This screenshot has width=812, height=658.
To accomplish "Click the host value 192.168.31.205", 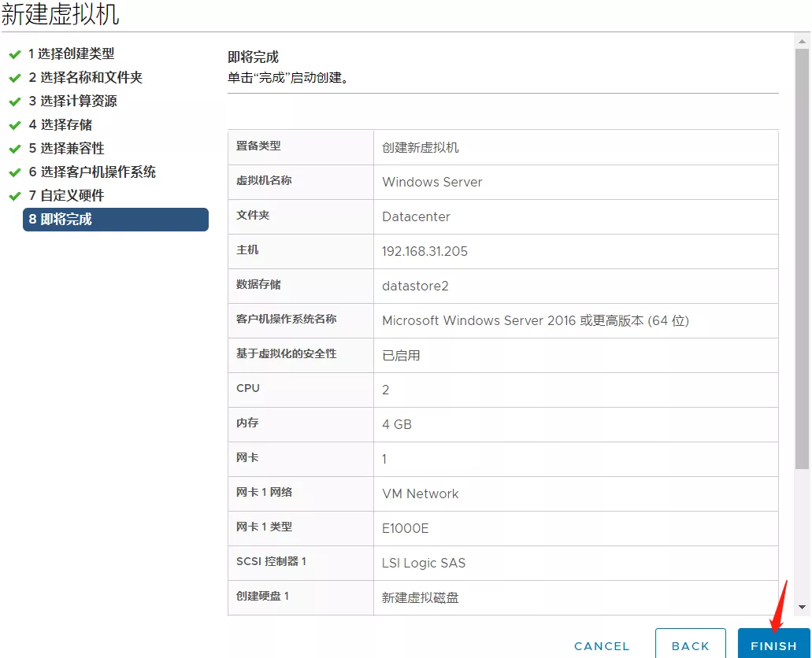I will click(x=425, y=251).
